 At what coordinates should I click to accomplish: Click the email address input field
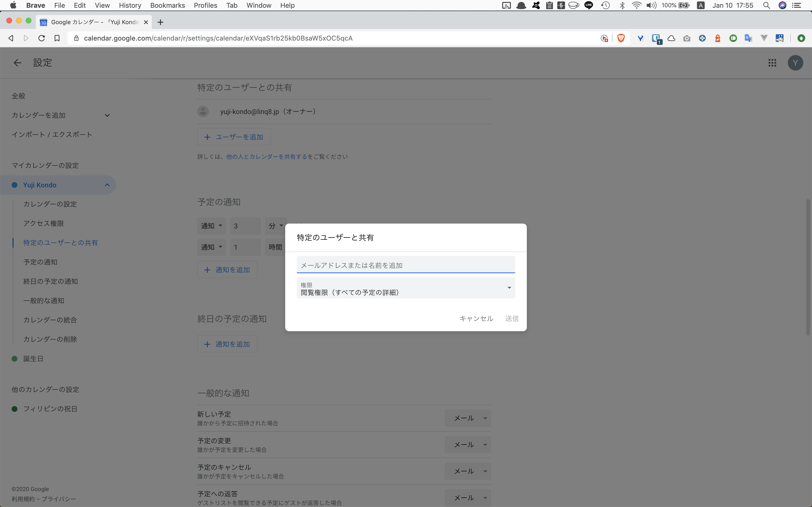pyautogui.click(x=405, y=265)
